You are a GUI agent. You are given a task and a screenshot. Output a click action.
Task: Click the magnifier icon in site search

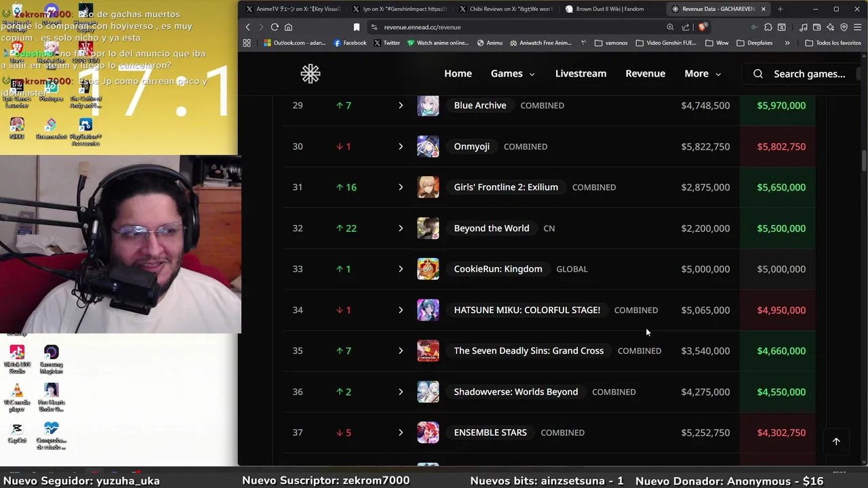pos(758,74)
